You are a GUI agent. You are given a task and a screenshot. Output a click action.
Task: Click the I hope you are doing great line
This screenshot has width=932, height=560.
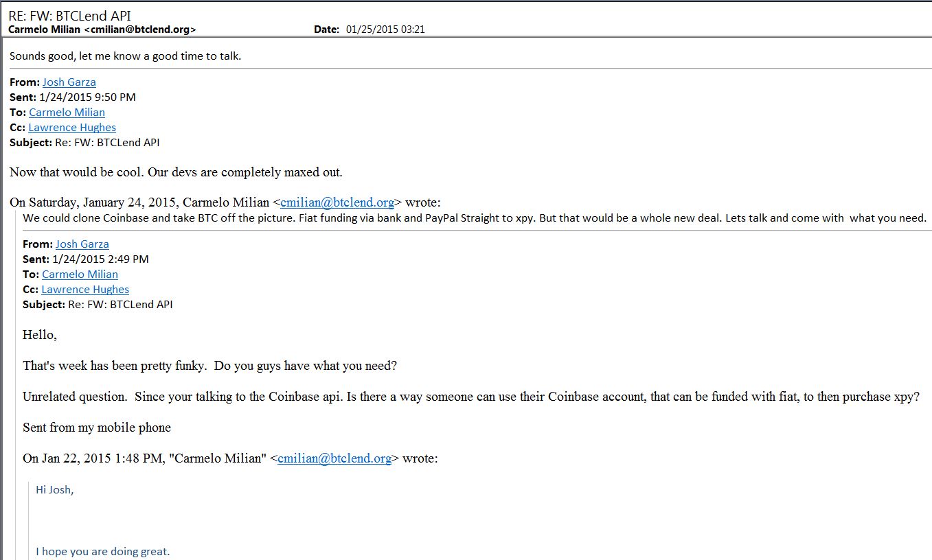102,552
